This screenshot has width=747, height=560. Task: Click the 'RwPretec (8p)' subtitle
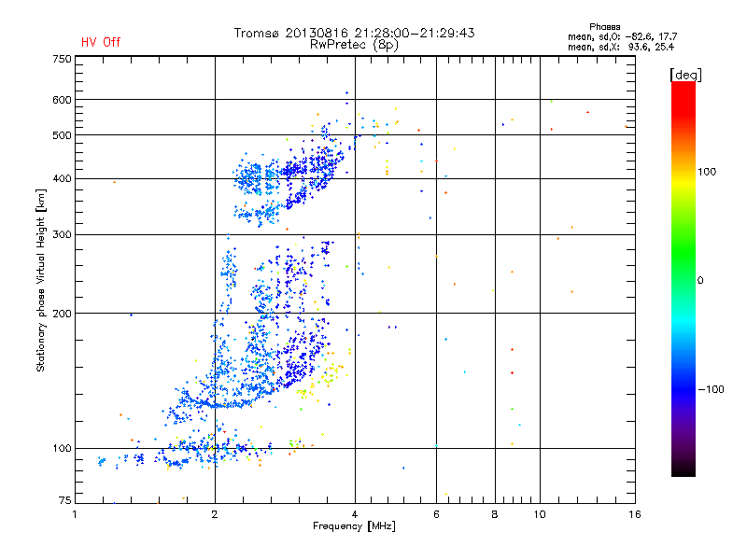point(354,45)
